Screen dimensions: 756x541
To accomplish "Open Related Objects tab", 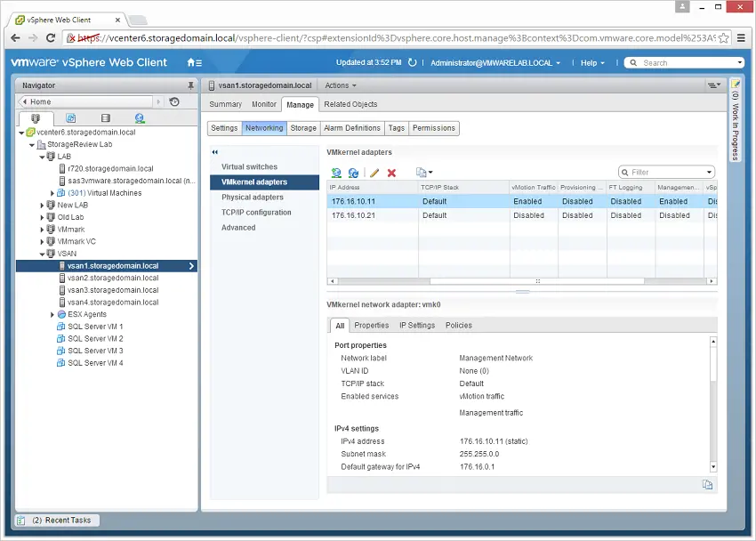I will pos(350,104).
